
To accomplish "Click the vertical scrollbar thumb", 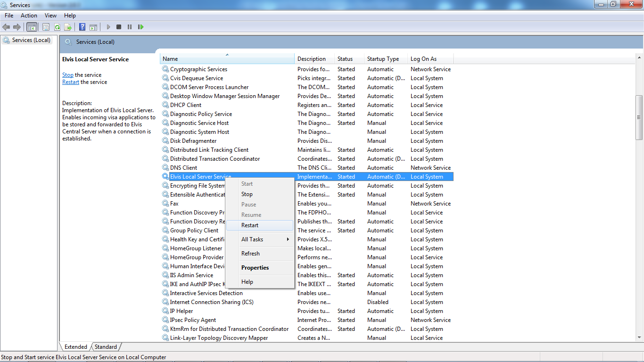I will (639, 117).
